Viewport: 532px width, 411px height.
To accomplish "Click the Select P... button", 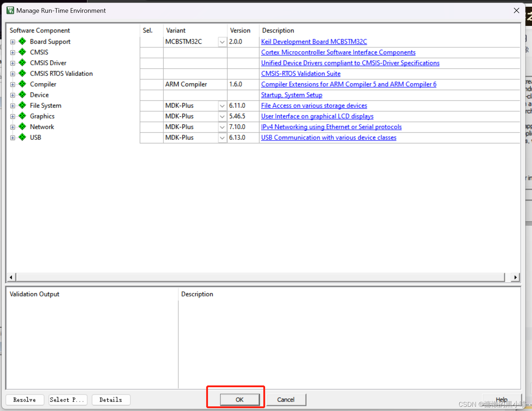I will 68,400.
